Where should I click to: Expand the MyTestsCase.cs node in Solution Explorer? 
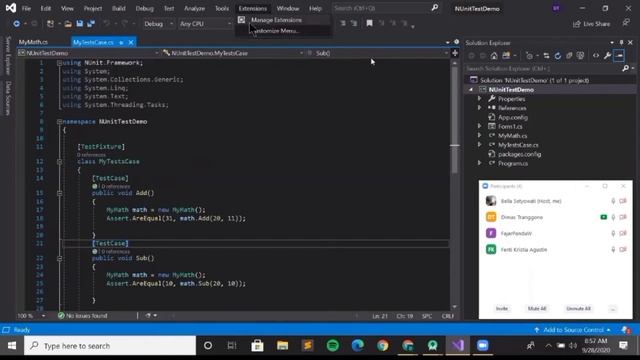click(480, 144)
